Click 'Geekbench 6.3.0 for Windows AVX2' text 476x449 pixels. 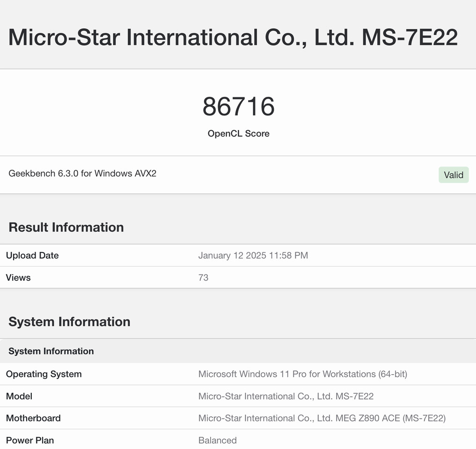(x=82, y=173)
